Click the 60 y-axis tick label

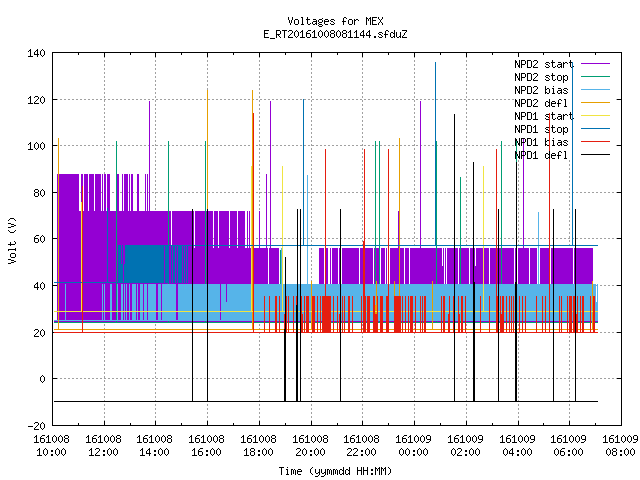pos(39,239)
